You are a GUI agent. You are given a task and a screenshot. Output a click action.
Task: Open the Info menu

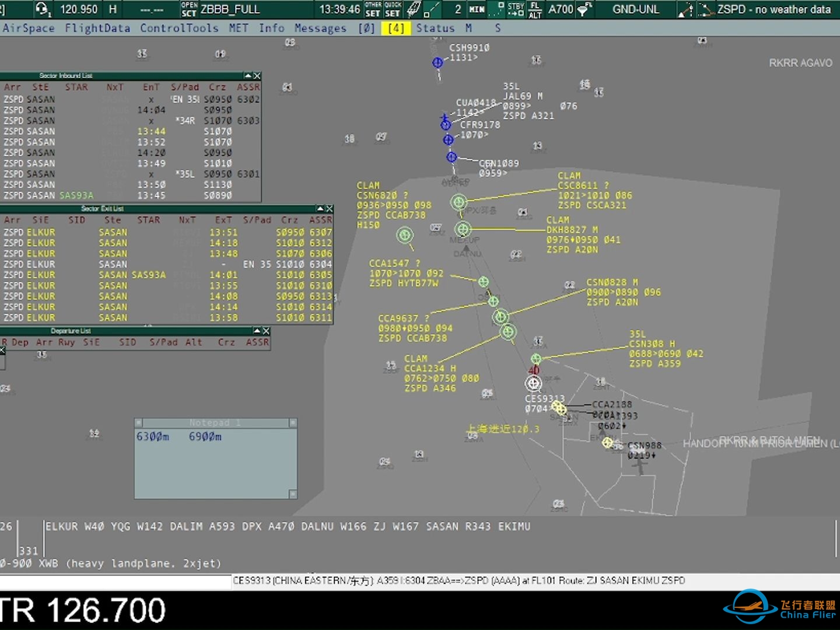pos(272,28)
